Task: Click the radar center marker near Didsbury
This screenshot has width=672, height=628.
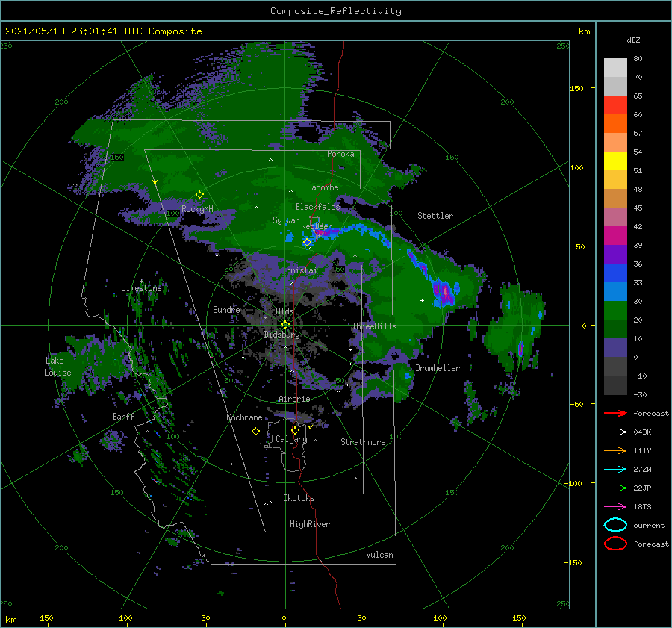Action: tap(285, 325)
